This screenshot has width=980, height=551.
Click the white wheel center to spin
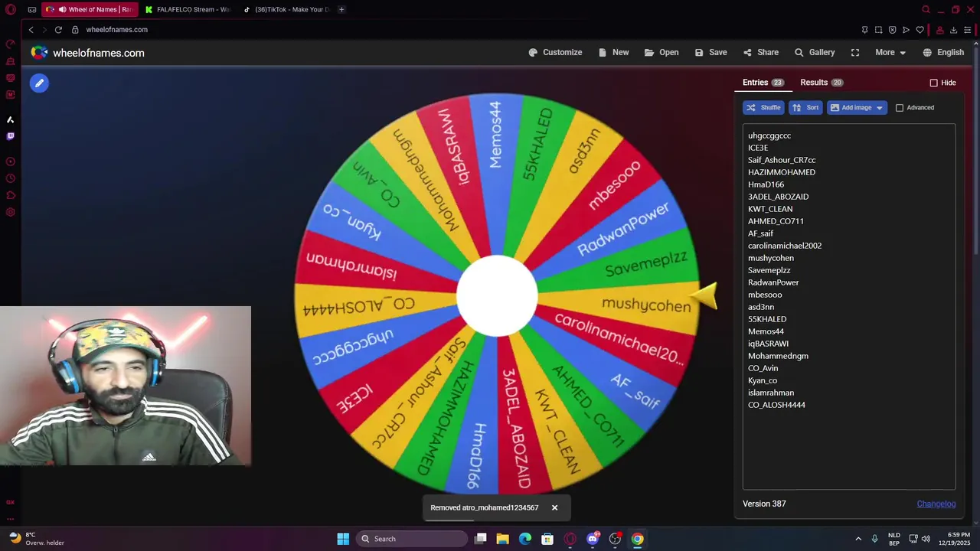(x=497, y=295)
